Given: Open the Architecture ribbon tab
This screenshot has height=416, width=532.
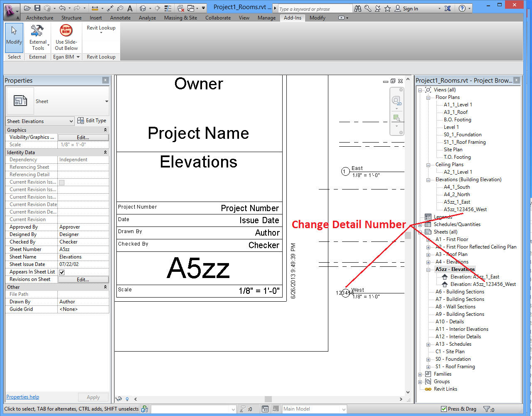Looking at the screenshot, I should [39, 18].
